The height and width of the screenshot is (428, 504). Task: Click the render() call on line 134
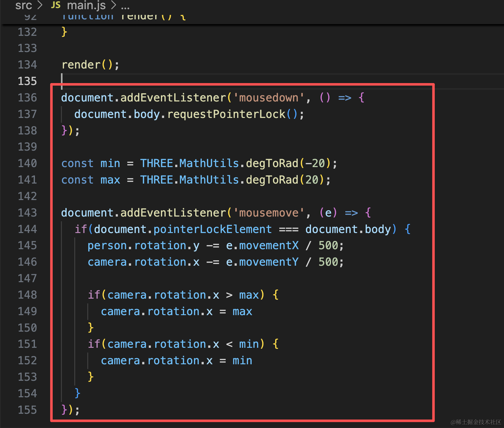90,65
